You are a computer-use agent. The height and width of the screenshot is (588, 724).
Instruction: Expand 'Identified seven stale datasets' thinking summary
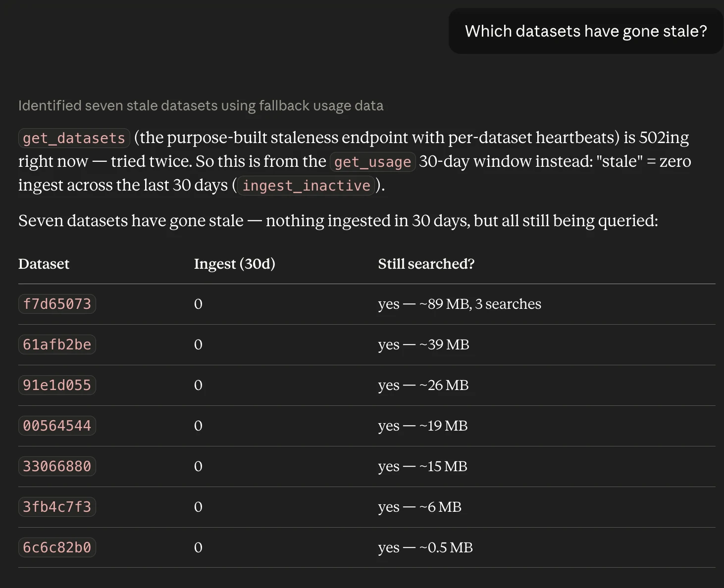click(x=201, y=105)
